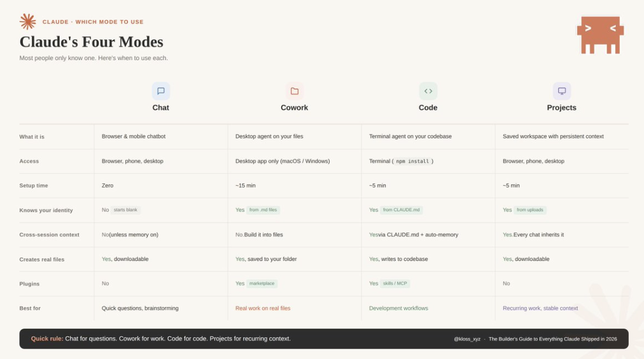Viewport: 644px width, 359px height.
Task: Select the Code column heading
Action: pyautogui.click(x=428, y=108)
